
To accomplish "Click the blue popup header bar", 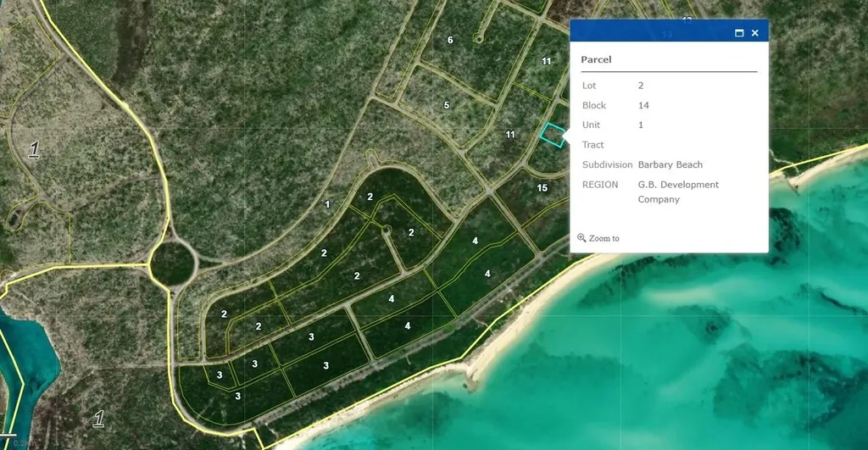I will 653,33.
